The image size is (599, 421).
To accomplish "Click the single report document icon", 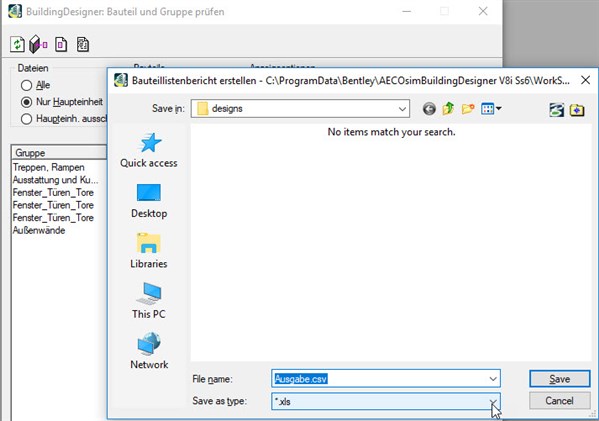I will click(61, 44).
